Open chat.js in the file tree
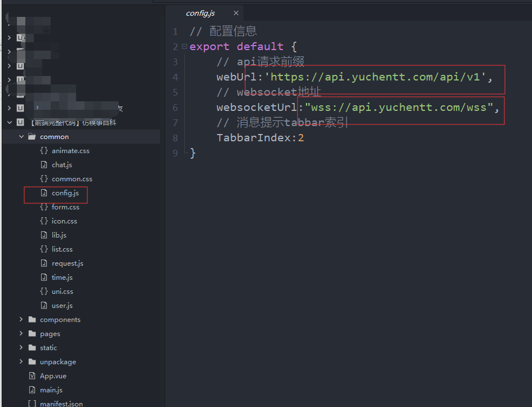Image resolution: width=532 pixels, height=407 pixels. [x=62, y=165]
